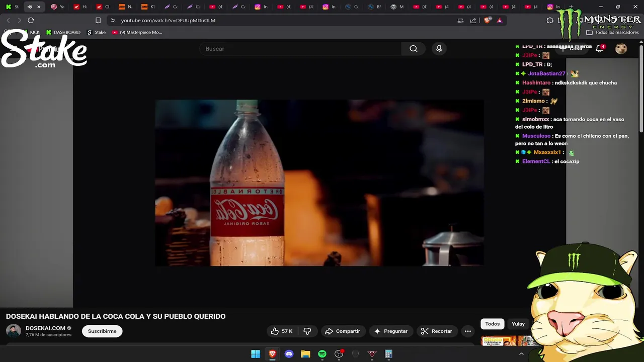Close the active YouTube tab
This screenshot has height=362, width=644.
click(x=39, y=7)
